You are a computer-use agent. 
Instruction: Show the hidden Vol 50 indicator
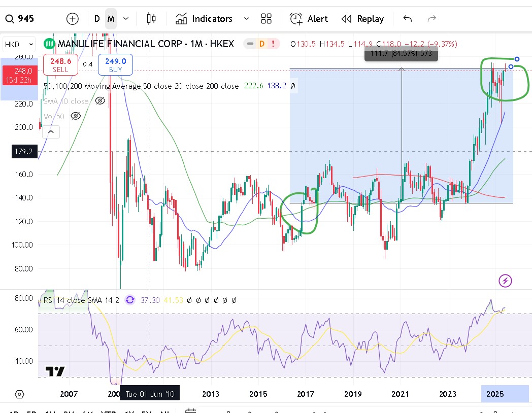pos(76,116)
